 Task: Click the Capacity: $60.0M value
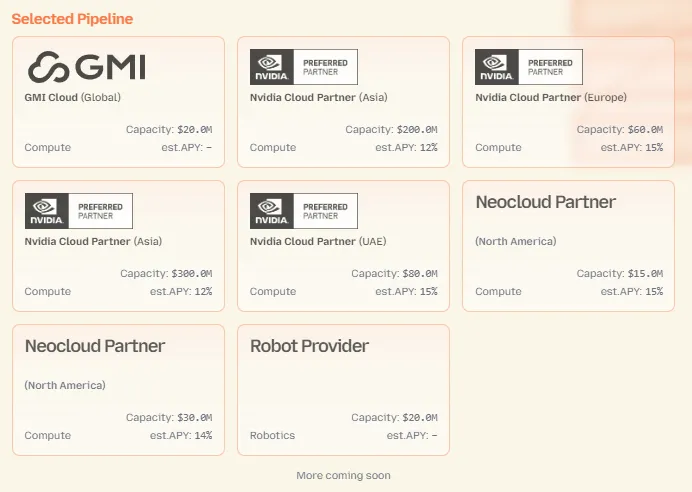pyautogui.click(x=619, y=130)
